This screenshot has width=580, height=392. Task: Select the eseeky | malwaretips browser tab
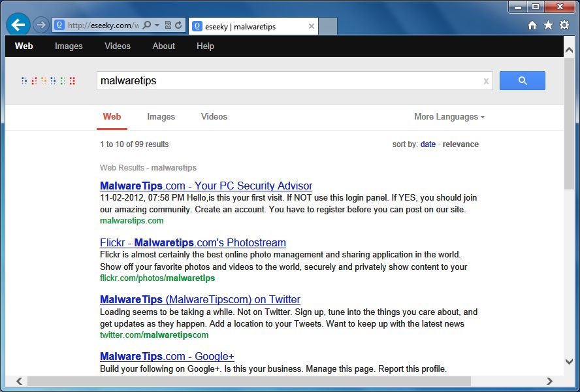(253, 27)
